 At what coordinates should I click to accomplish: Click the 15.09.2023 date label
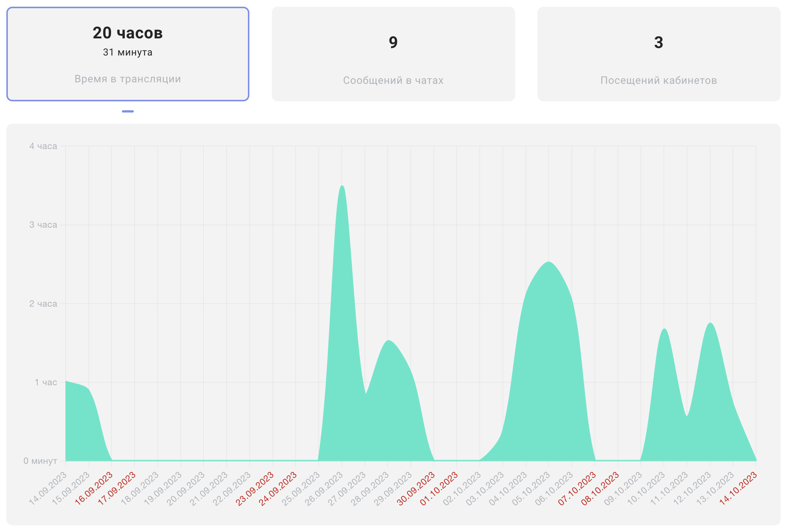tap(71, 488)
